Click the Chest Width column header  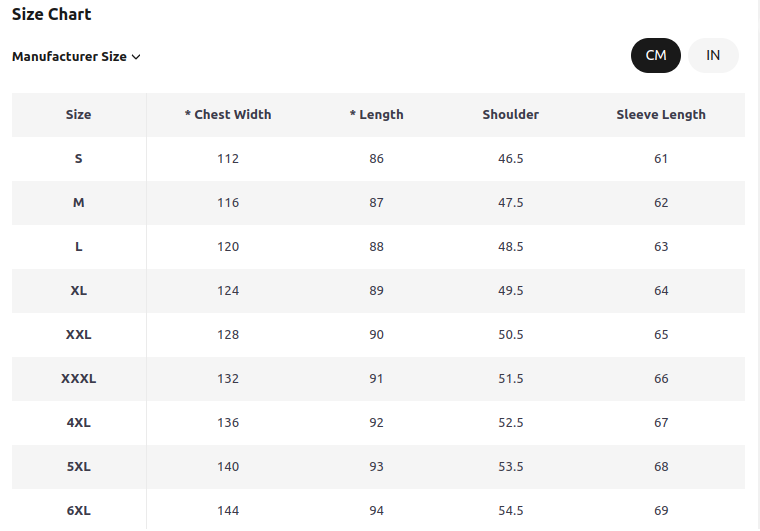228,115
